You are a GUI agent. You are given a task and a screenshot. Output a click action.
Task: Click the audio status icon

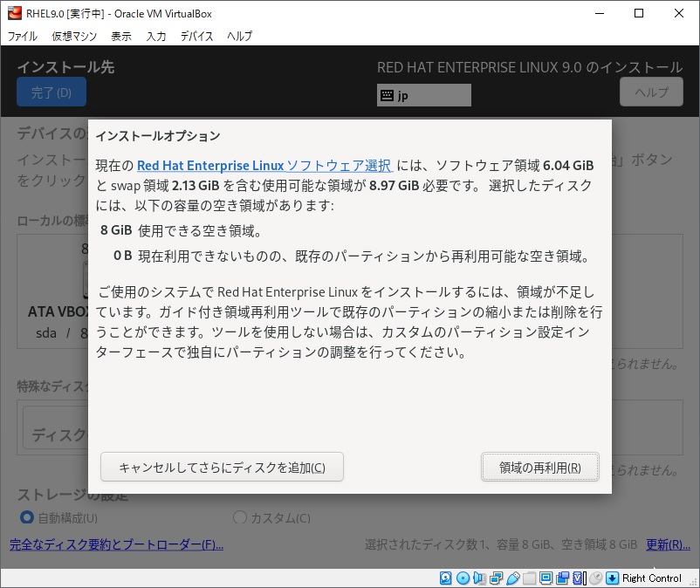(x=479, y=578)
